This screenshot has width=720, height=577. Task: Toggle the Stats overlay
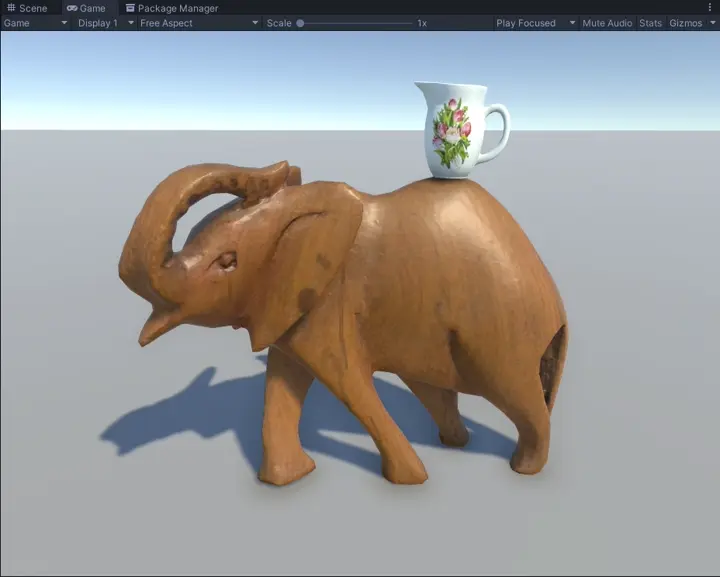coord(650,23)
